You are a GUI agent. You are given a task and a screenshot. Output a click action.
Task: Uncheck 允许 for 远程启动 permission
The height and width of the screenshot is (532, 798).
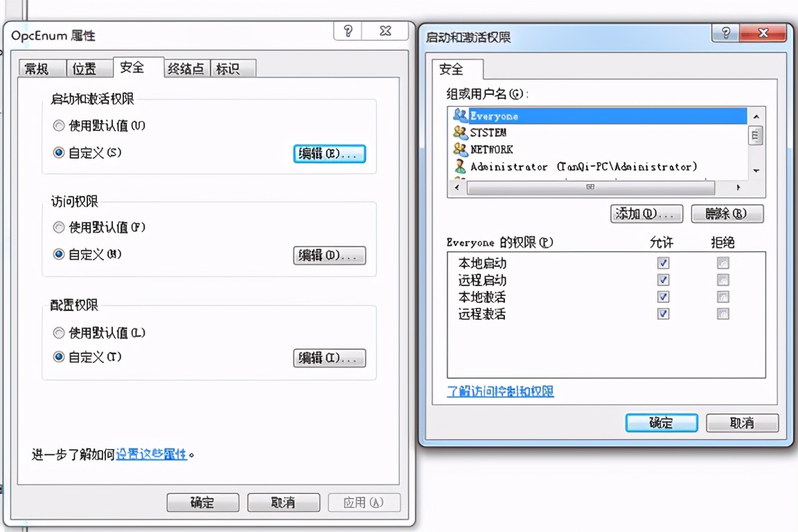click(663, 280)
